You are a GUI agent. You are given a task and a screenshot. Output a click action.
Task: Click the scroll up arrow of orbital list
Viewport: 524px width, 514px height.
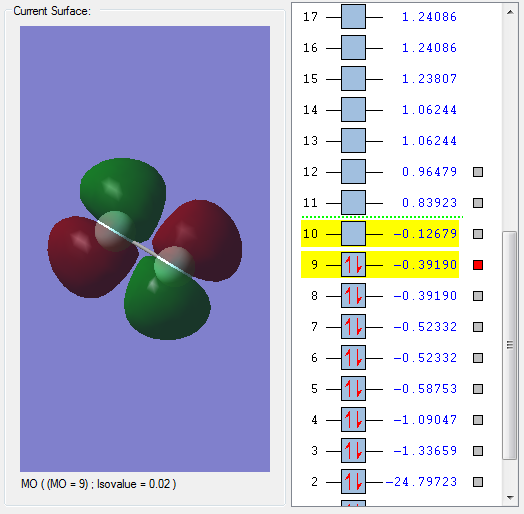[510, 12]
